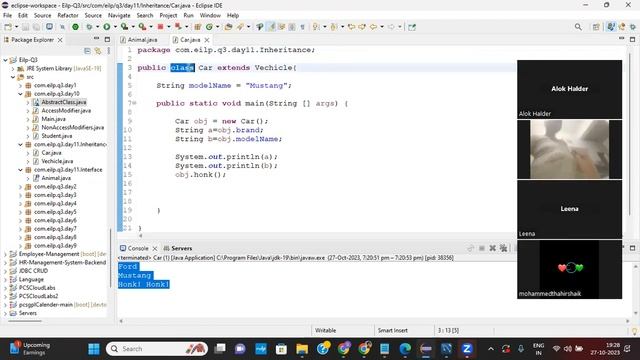Click the taskbar Search box
Image resolution: width=640 pixels, height=360 pixels.
(157, 349)
